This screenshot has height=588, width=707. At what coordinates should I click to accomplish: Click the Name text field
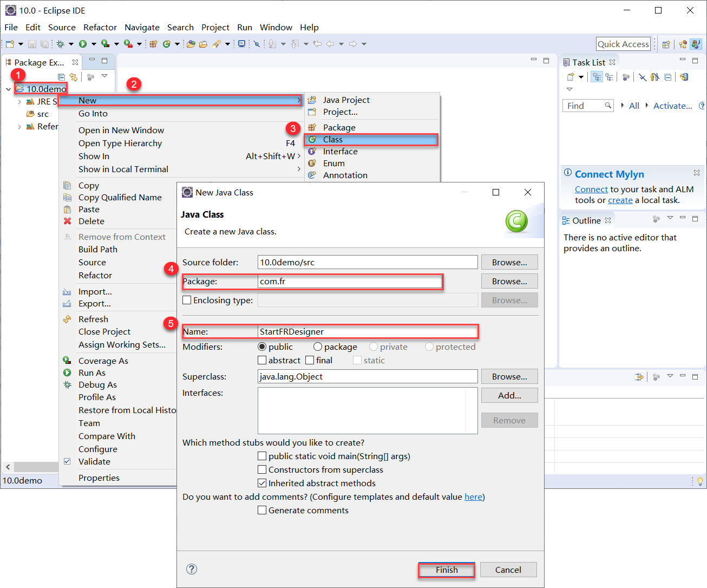(368, 331)
